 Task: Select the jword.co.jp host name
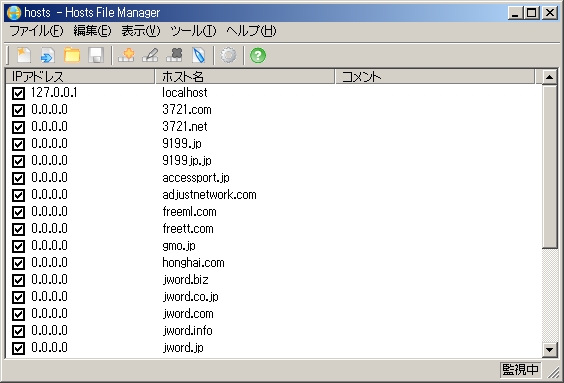click(191, 297)
